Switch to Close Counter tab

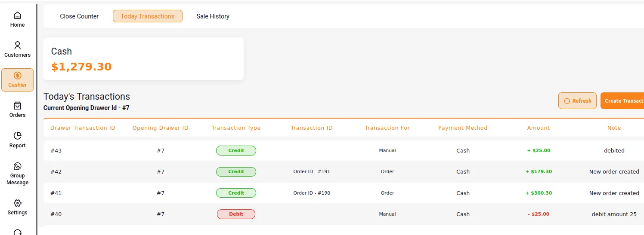(x=79, y=16)
